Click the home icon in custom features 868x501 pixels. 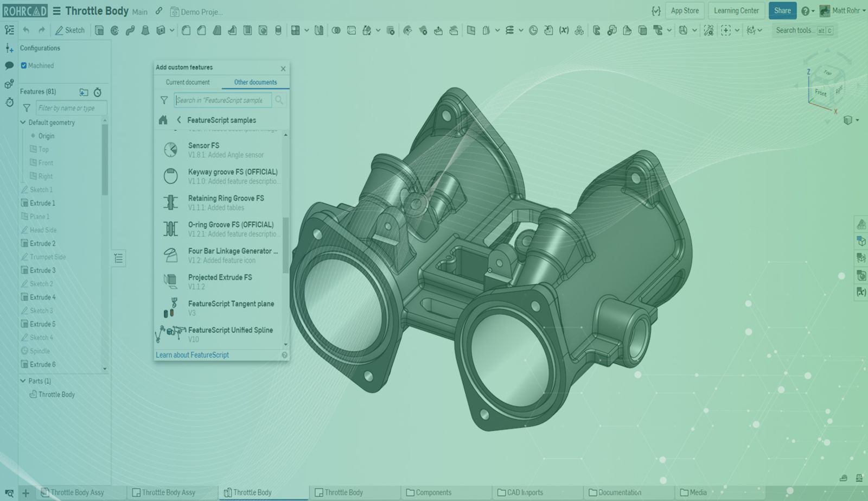point(163,120)
